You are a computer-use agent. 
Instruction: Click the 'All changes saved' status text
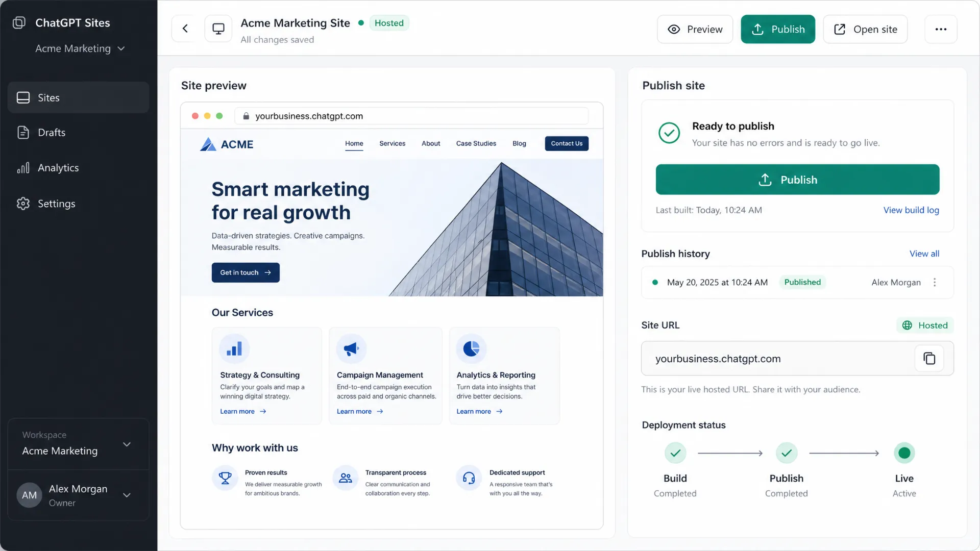pyautogui.click(x=277, y=40)
